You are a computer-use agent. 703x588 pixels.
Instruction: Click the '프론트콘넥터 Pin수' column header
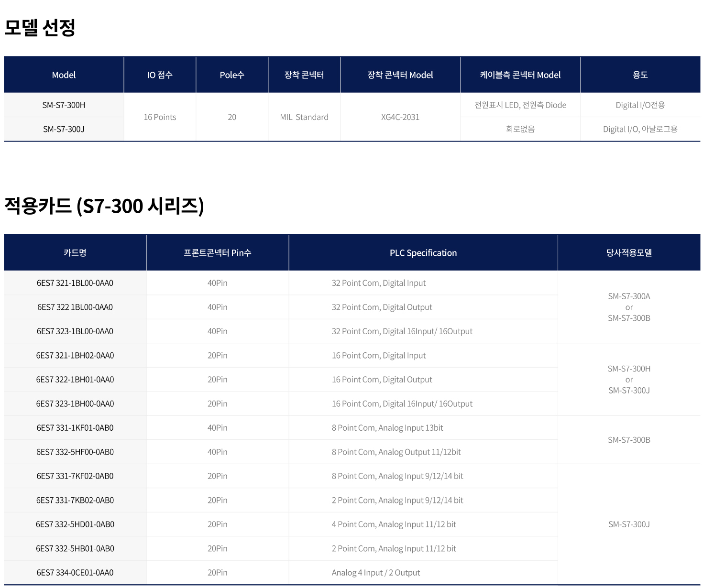(x=218, y=253)
